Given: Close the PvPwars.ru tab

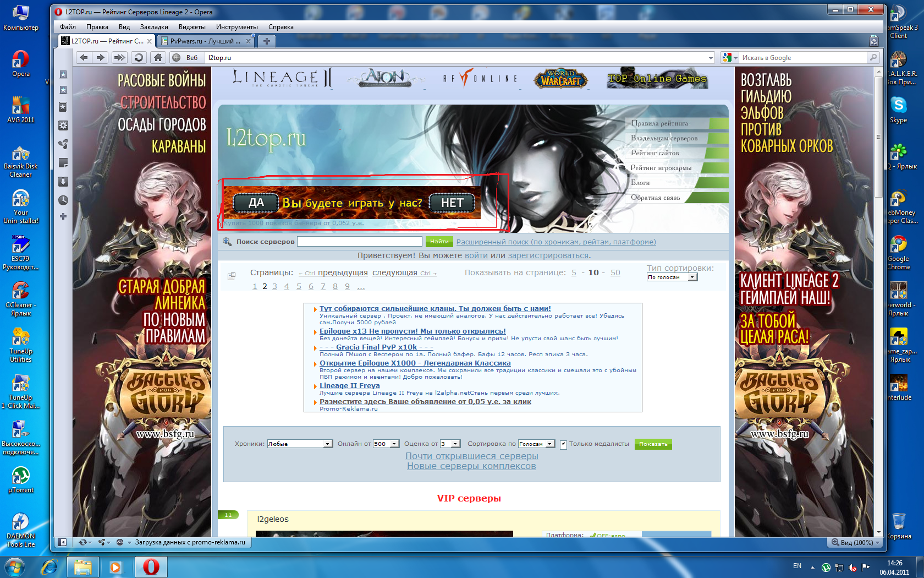Looking at the screenshot, I should pyautogui.click(x=248, y=41).
